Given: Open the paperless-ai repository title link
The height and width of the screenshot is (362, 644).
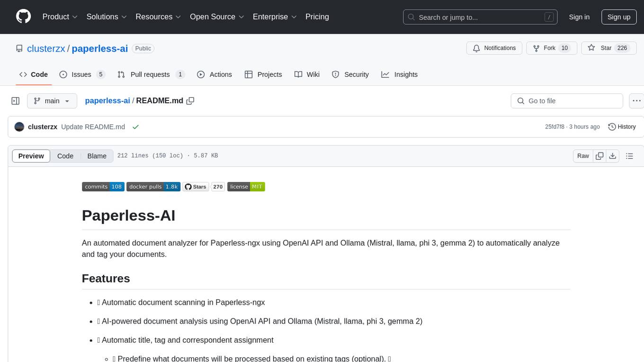Looking at the screenshot, I should tap(100, 48).
